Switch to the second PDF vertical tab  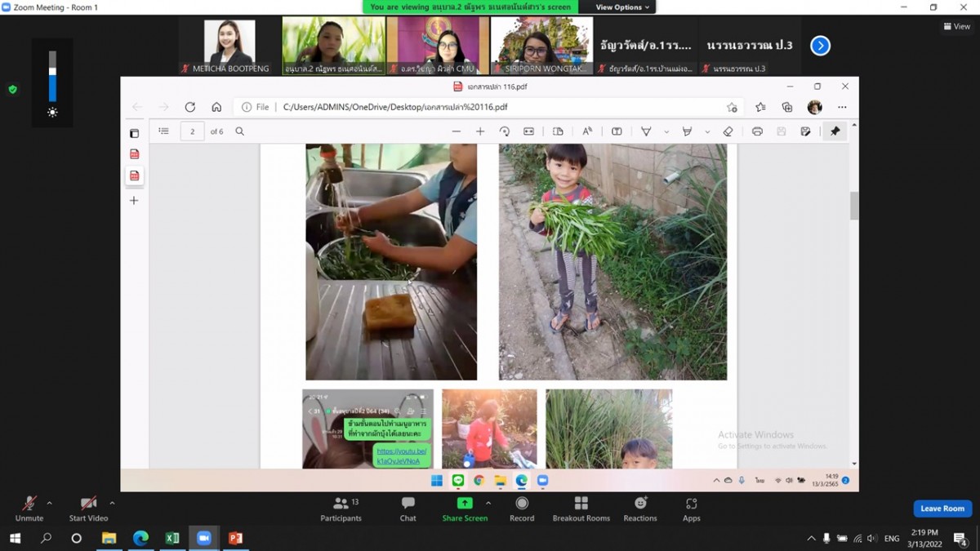(x=135, y=176)
